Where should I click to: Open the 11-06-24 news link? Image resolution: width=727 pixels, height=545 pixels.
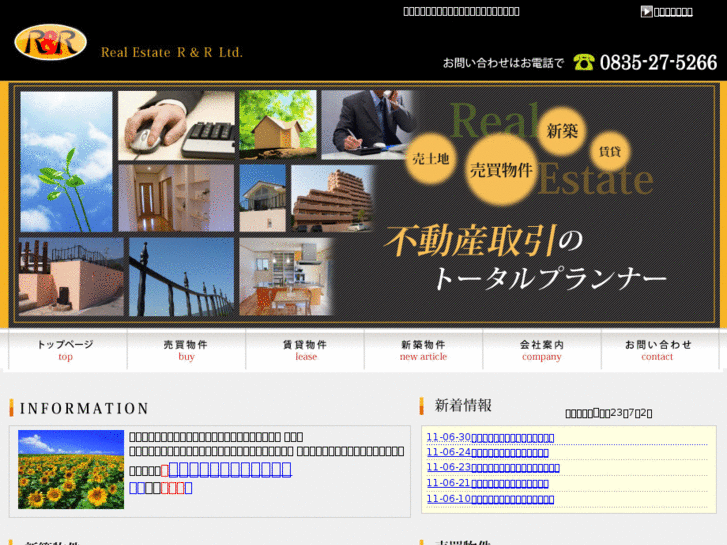pyautogui.click(x=487, y=452)
